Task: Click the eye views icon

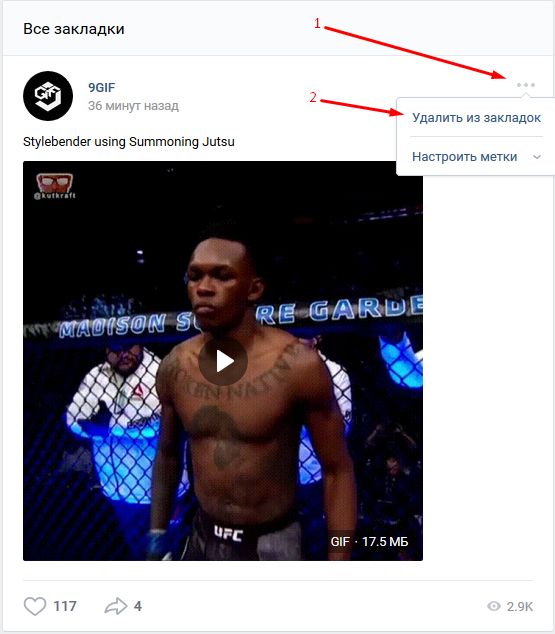Action: pyautogui.click(x=494, y=606)
